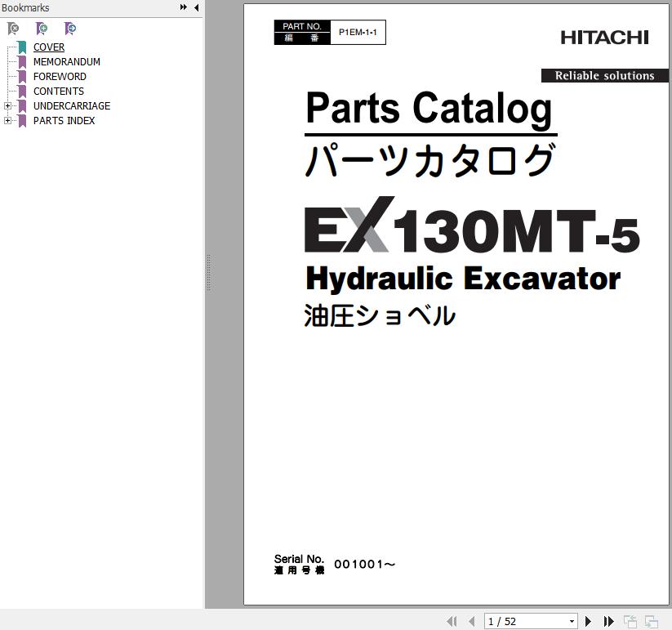
Task: Click the Reliable solutions banner
Action: pyautogui.click(x=604, y=75)
